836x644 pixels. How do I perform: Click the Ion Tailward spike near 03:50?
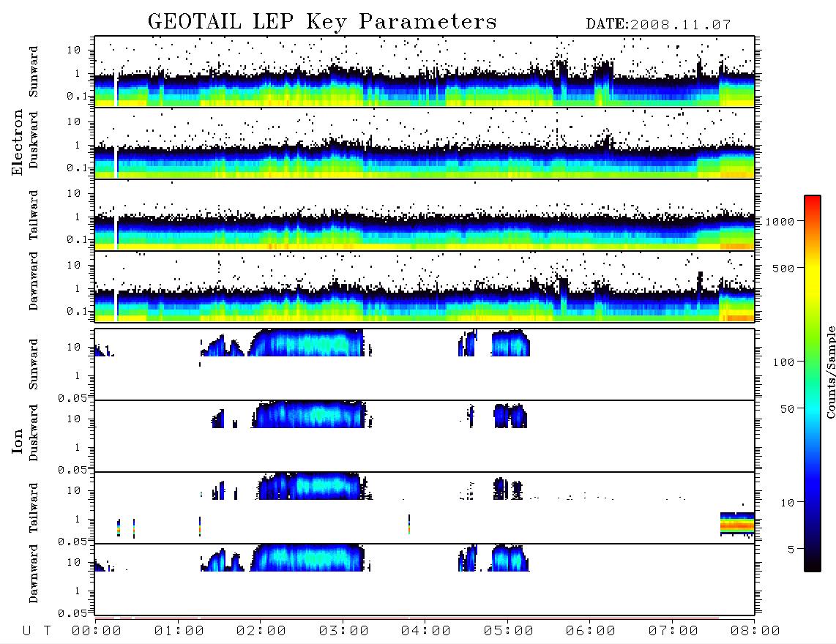409,524
